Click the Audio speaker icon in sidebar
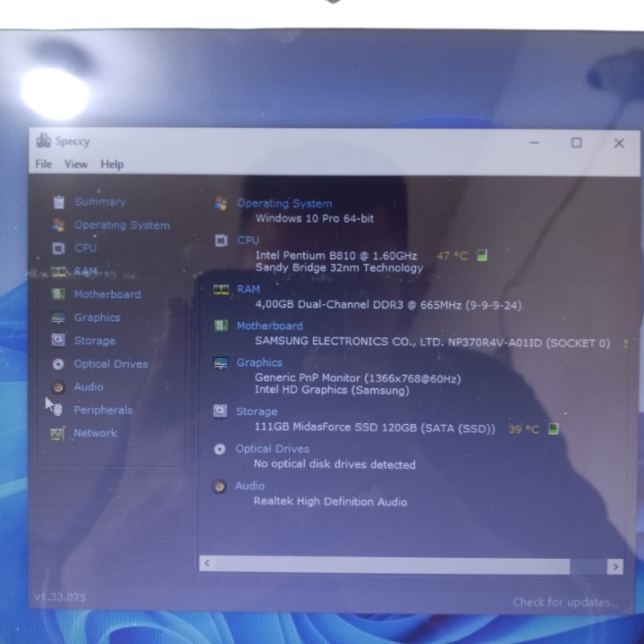The width and height of the screenshot is (644, 644). point(59,387)
